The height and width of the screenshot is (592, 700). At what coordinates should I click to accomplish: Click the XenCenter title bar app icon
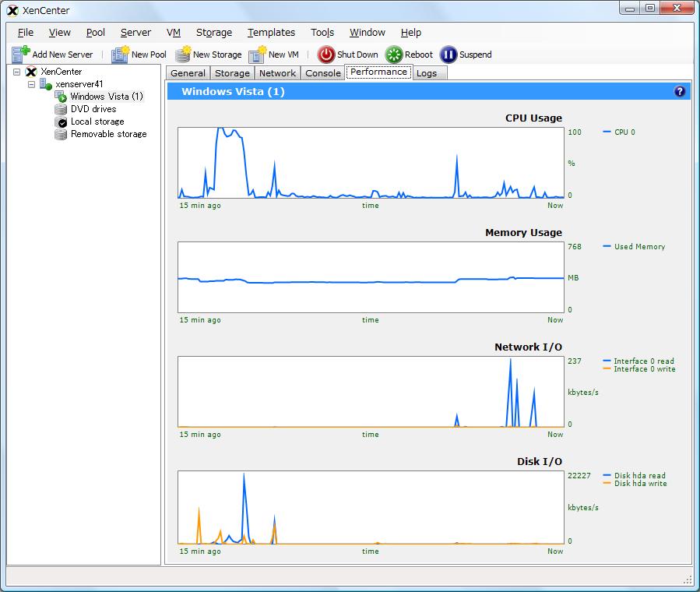[x=13, y=10]
